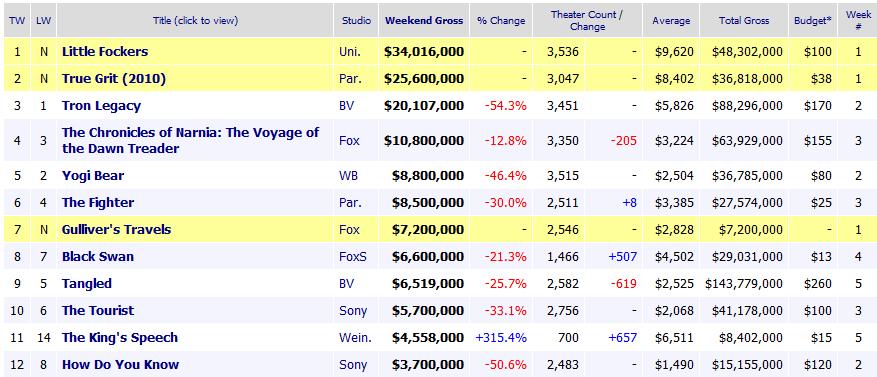Open the FoxS studio link for Black Swan

coord(353,257)
